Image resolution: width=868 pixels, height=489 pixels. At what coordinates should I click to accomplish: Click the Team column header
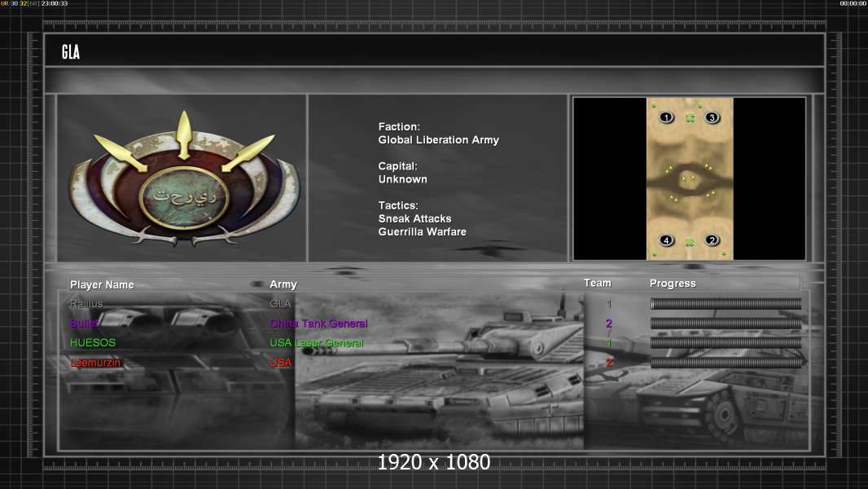point(598,283)
